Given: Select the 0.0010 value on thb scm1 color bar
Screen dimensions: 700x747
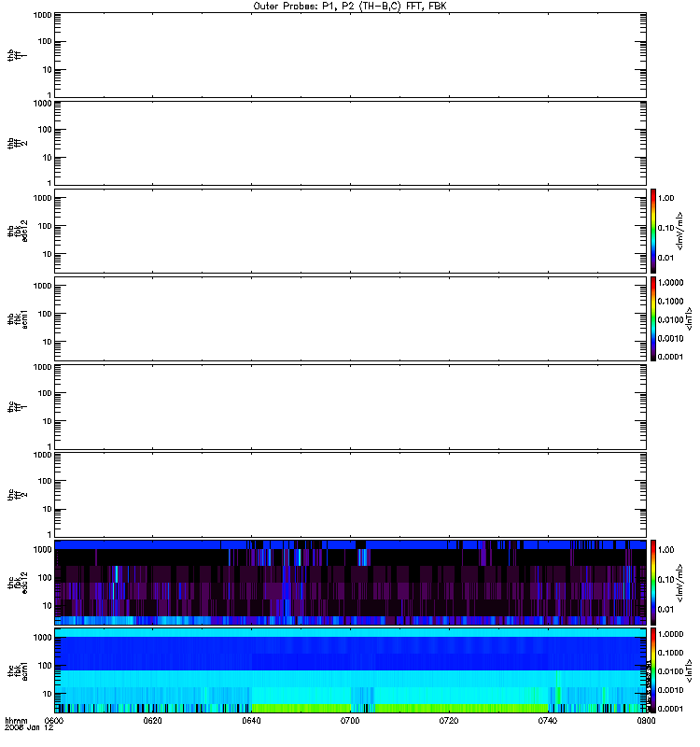Looking at the screenshot, I should coord(670,338).
